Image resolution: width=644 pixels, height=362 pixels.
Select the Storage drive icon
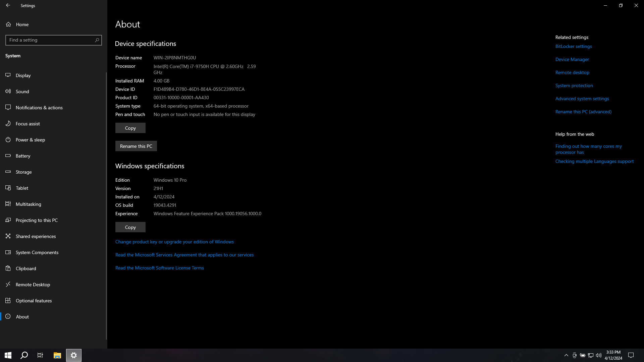point(8,172)
